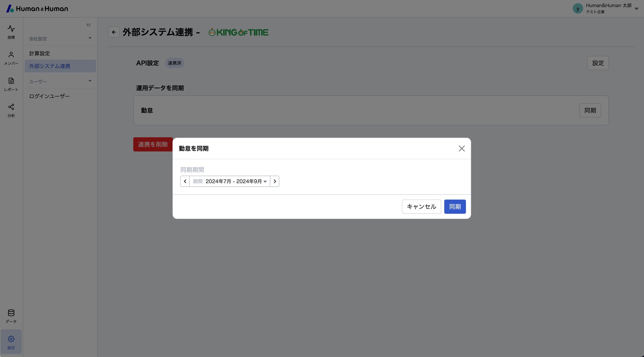Close the 勤怠を同期 dialog with X
Screen dimensions: 644x357
[461, 148]
